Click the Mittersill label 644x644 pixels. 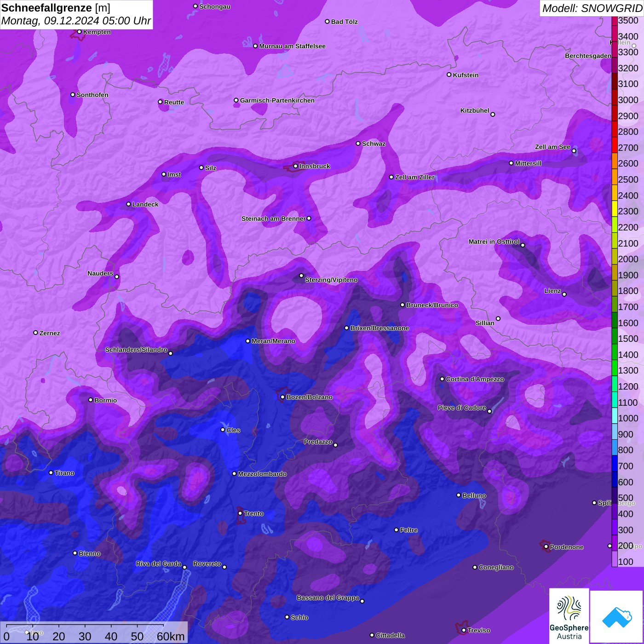click(528, 163)
